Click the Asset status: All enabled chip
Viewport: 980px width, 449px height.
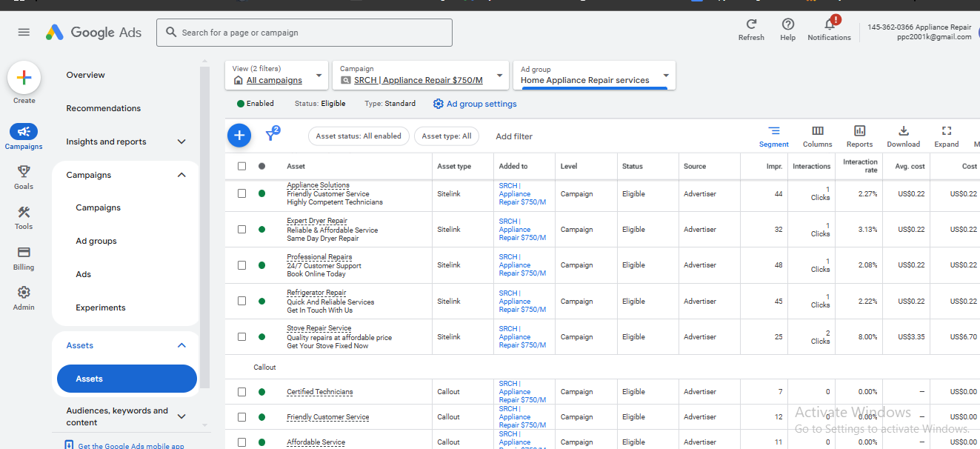[359, 136]
